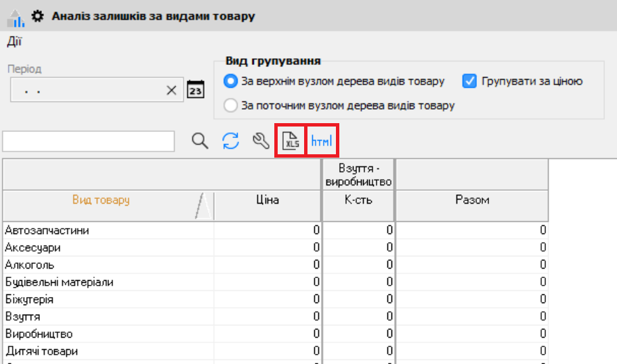The image size is (617, 364).
Task: Click the 'Взуття - виробництво' group header
Action: [358, 175]
